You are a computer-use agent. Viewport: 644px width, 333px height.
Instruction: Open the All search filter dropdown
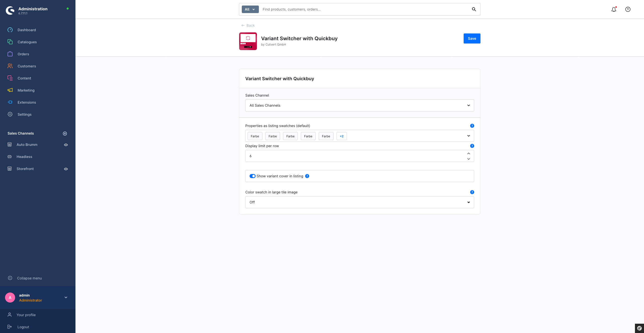(250, 9)
